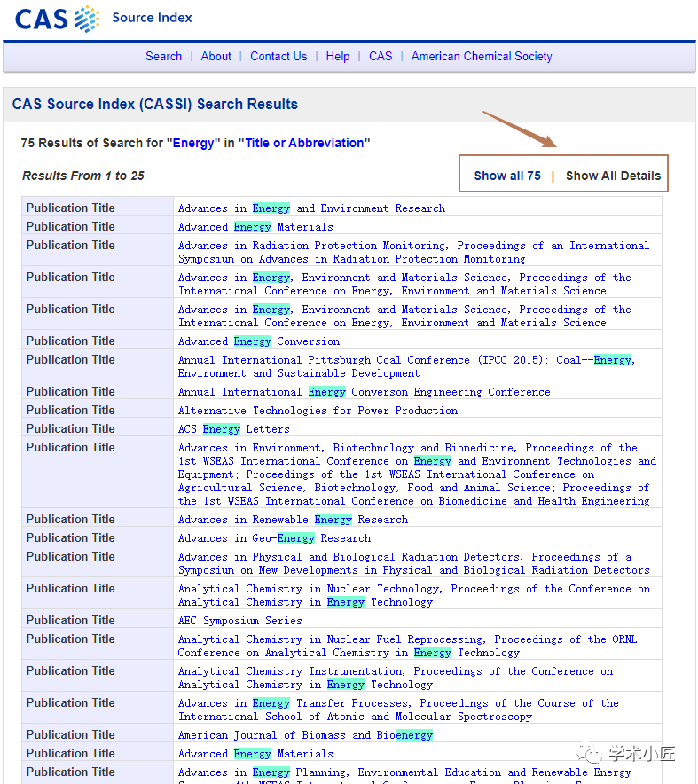The image size is (698, 784).
Task: Open Advances in Physical and Biological Radiation Detectors
Action: click(413, 563)
